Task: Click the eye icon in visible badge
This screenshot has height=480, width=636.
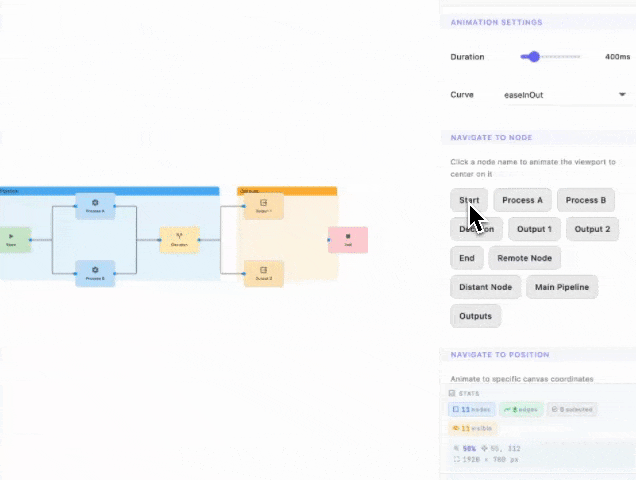Action: point(456,428)
